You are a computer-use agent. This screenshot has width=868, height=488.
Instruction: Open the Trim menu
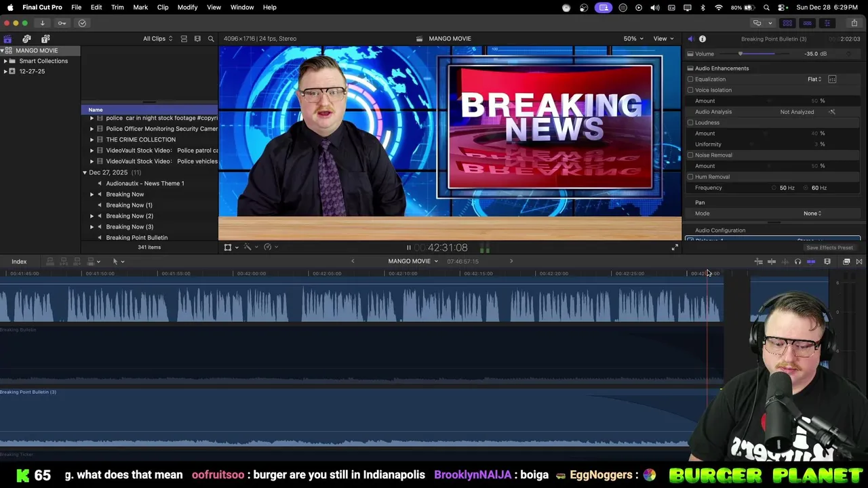117,7
